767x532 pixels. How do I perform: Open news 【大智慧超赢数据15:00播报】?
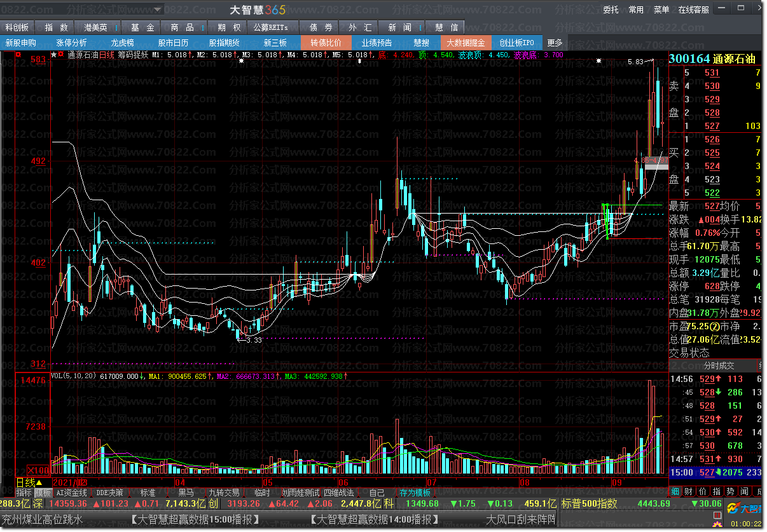point(195,519)
